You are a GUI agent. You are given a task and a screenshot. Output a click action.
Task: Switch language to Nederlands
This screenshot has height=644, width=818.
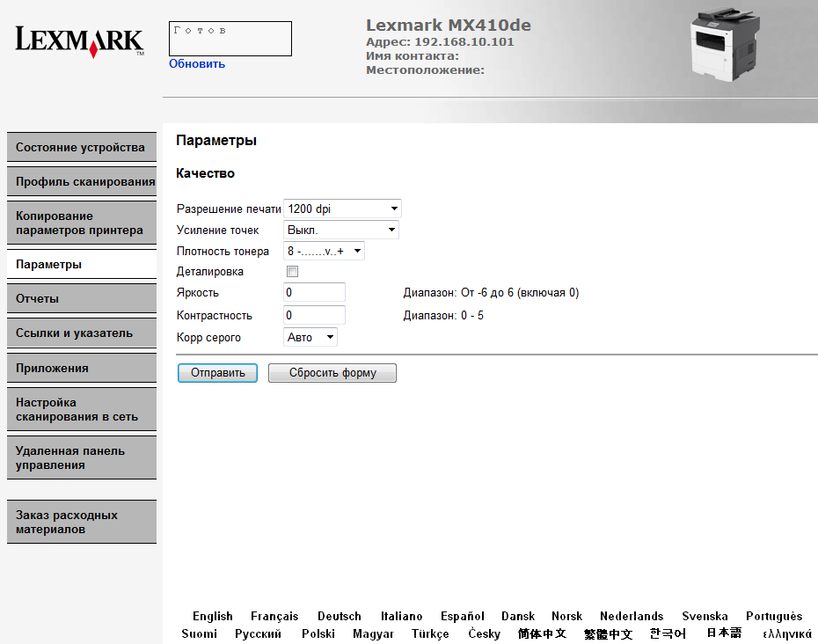[x=632, y=617]
